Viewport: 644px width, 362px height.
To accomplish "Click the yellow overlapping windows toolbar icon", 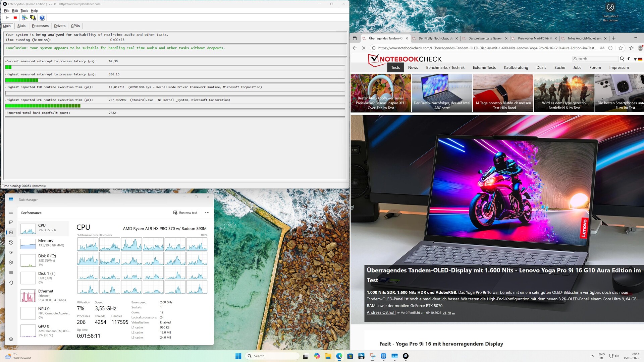I will pos(33,18).
